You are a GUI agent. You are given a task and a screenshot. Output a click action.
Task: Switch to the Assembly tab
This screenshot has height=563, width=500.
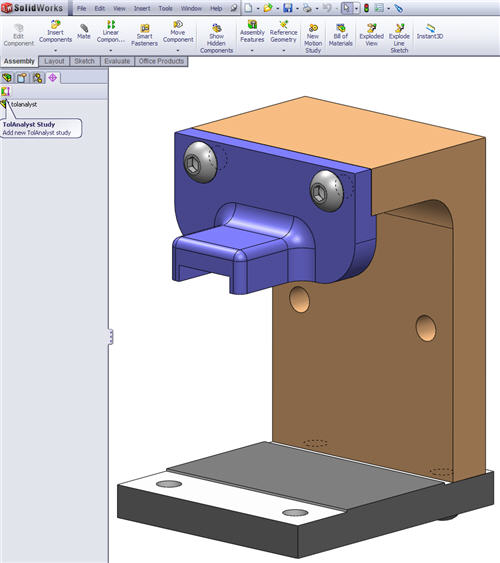(19, 61)
